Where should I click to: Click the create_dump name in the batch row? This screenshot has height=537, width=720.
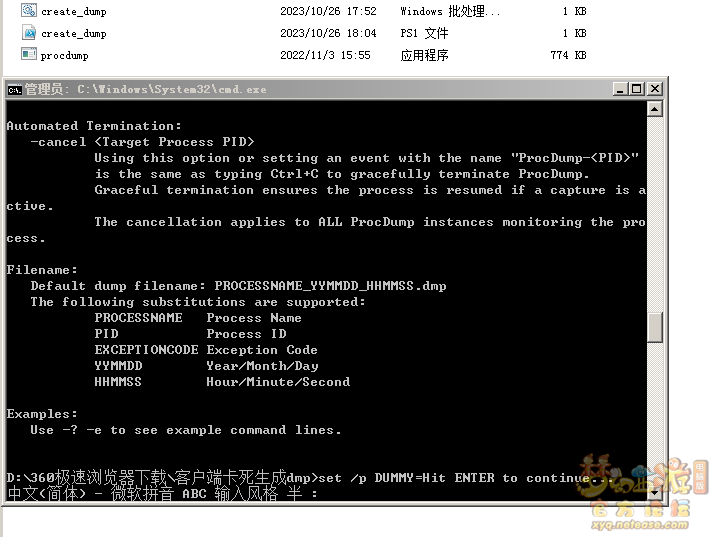74,11
